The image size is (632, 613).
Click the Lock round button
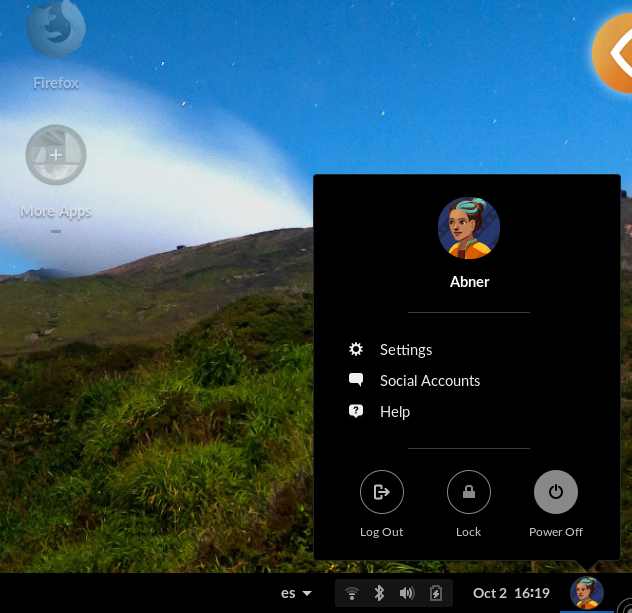pyautogui.click(x=469, y=492)
